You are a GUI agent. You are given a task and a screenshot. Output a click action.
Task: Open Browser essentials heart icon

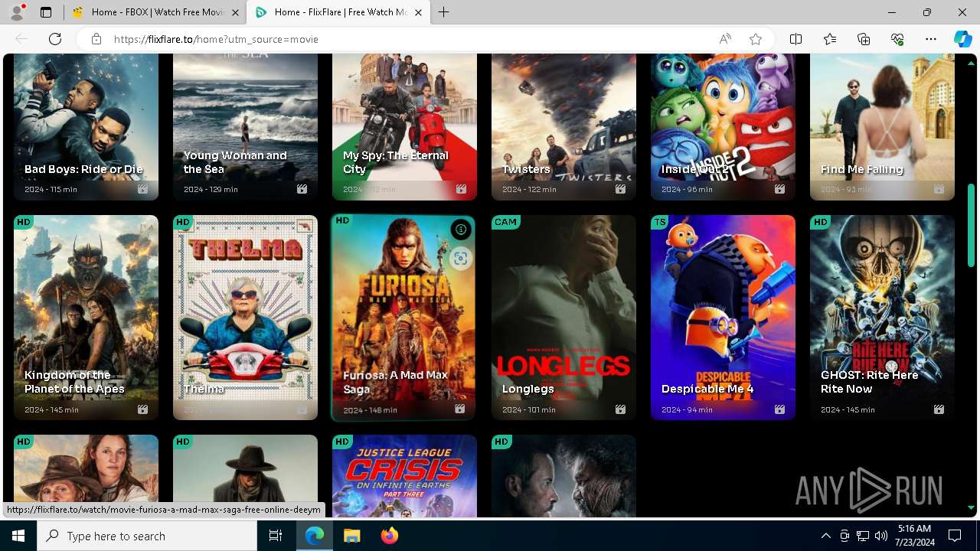897,39
